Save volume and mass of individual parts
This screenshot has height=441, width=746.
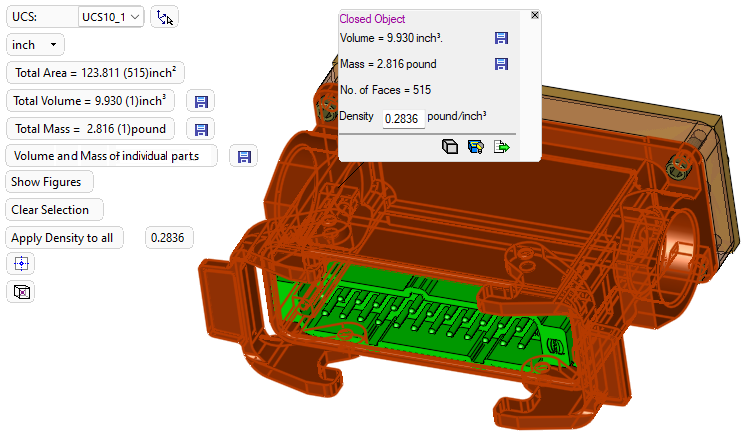coord(243,156)
